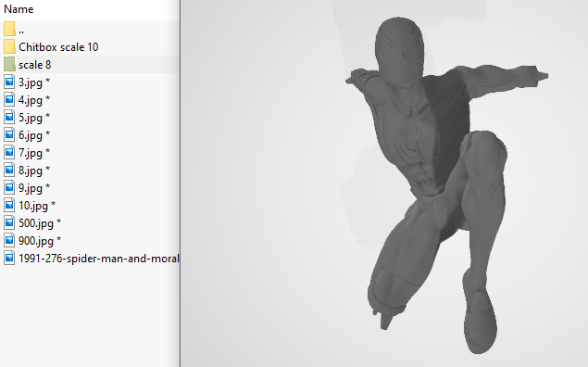Click the Chitbox scale 10 folder icon
The image size is (588, 367).
[x=9, y=46]
